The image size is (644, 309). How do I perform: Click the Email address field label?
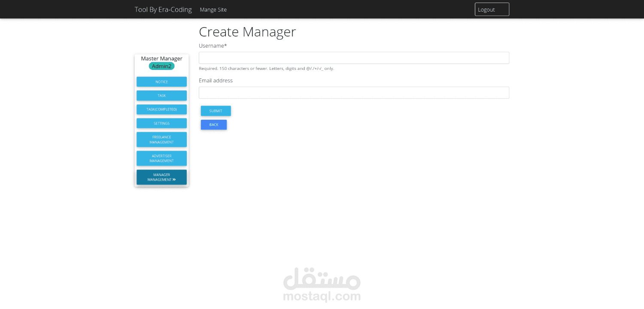point(216,80)
